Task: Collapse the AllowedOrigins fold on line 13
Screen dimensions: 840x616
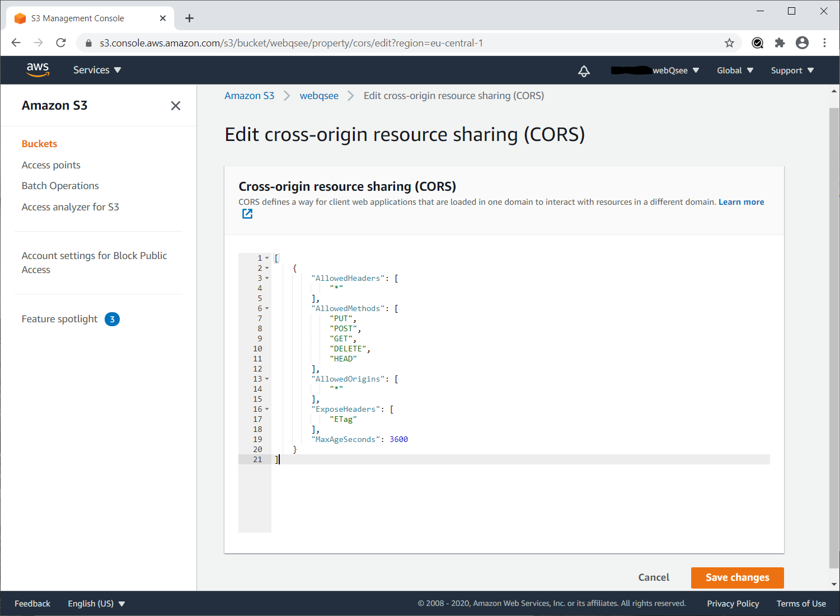Action: [x=267, y=379]
